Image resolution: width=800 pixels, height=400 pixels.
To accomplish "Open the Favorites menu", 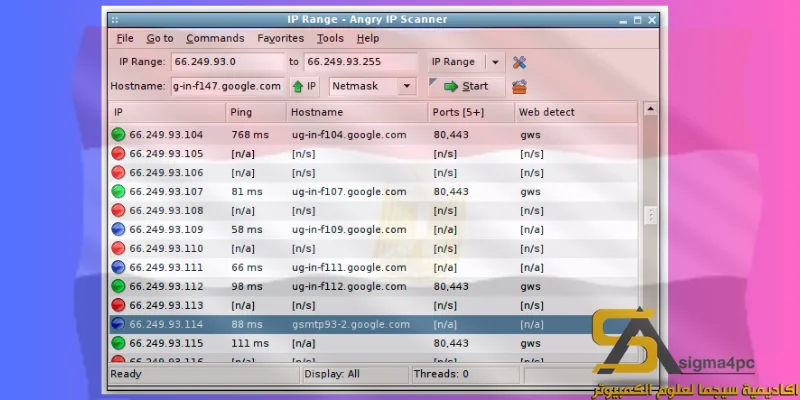I will [x=281, y=38].
